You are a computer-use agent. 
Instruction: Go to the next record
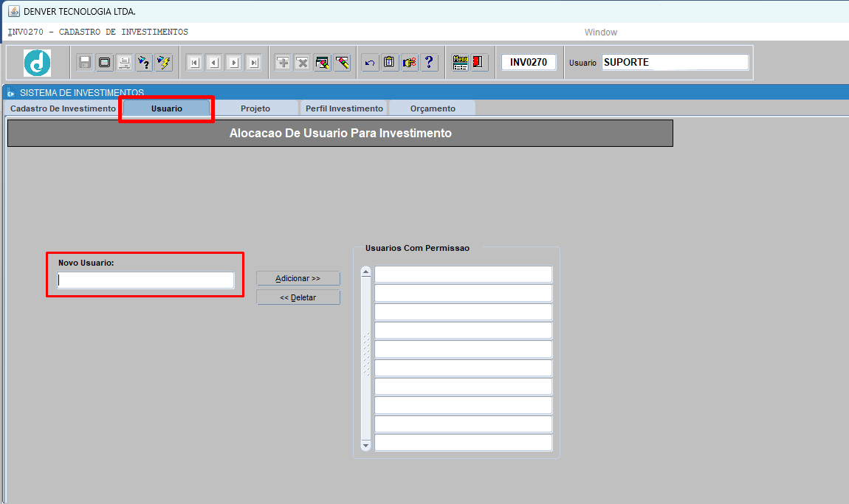click(x=233, y=63)
